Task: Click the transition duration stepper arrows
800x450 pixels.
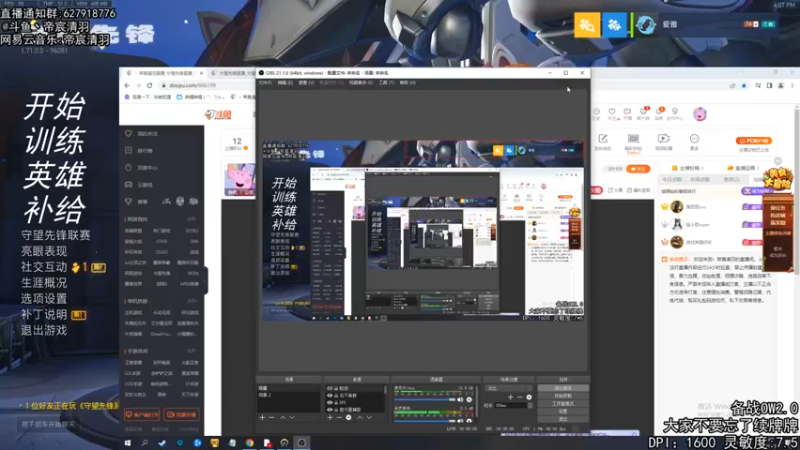Action: pos(530,405)
